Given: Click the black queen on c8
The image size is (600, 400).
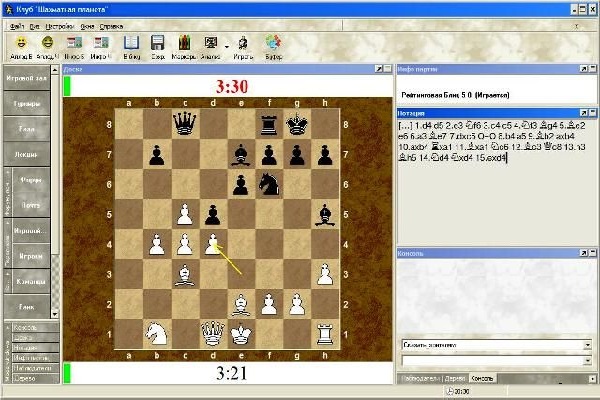Looking at the screenshot, I should coord(184,123).
